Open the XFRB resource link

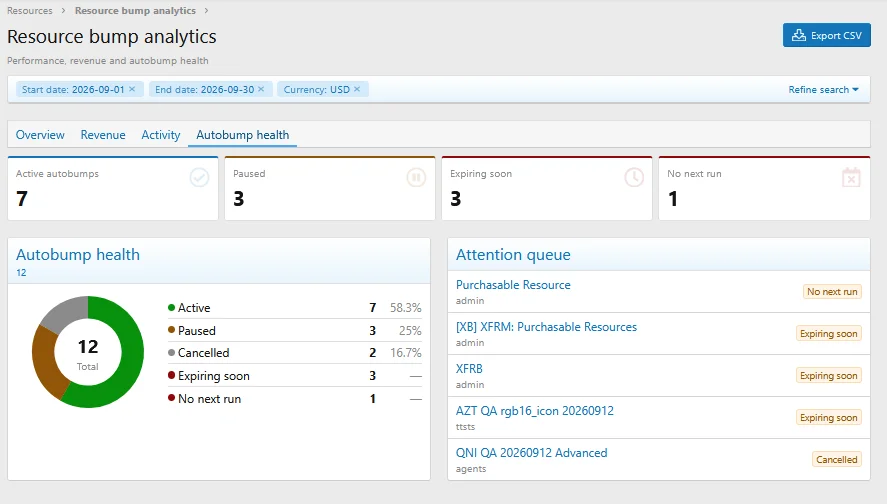click(469, 369)
